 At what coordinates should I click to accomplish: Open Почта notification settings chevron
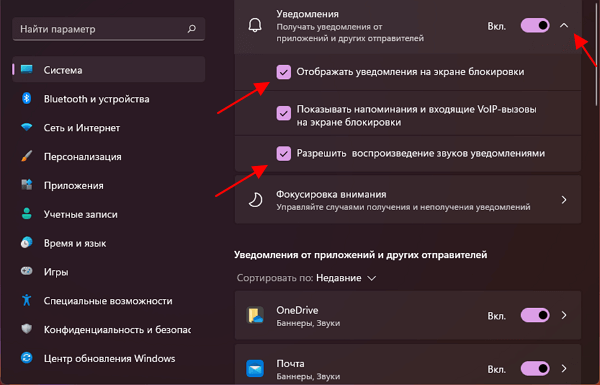tap(564, 369)
